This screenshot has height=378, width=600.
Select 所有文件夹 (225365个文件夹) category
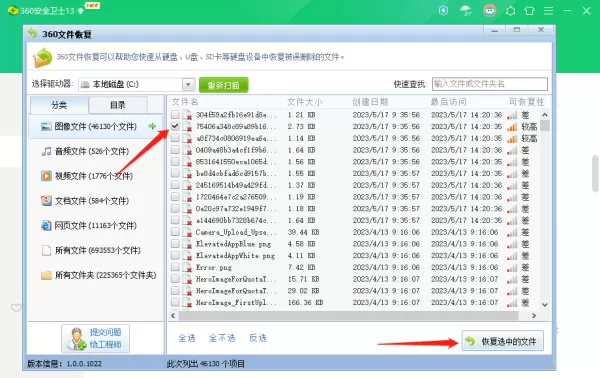(x=99, y=275)
